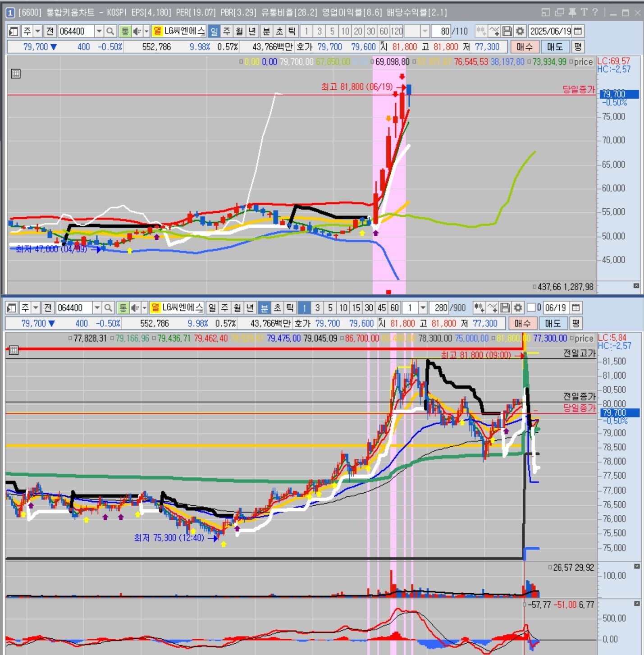This screenshot has width=644, height=655.
Task: Open the upper chart data grid icon
Action: (16, 73)
